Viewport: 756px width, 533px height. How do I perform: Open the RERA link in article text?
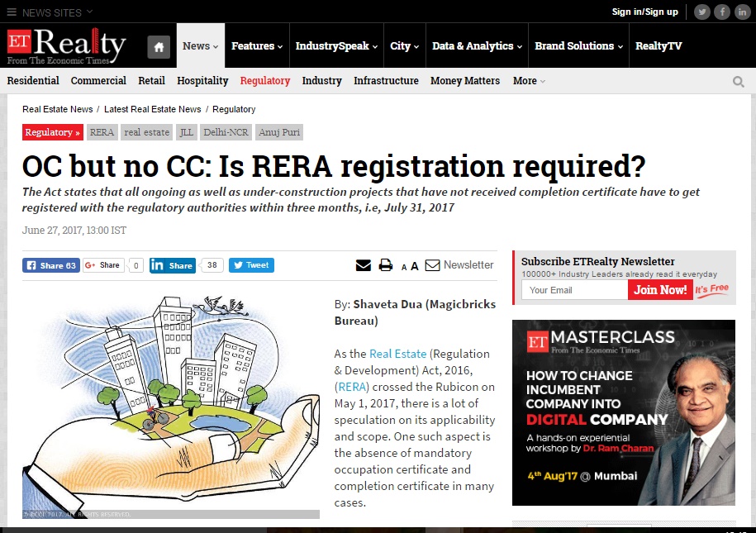pos(353,388)
